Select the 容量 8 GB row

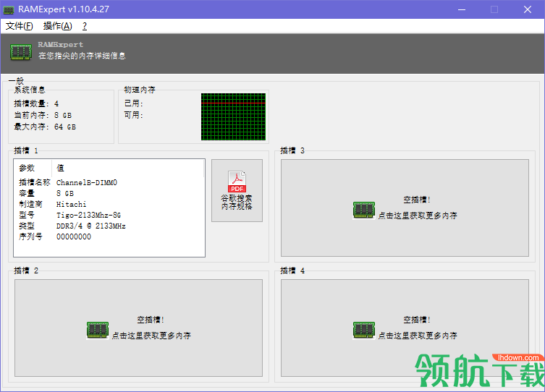click(109, 193)
